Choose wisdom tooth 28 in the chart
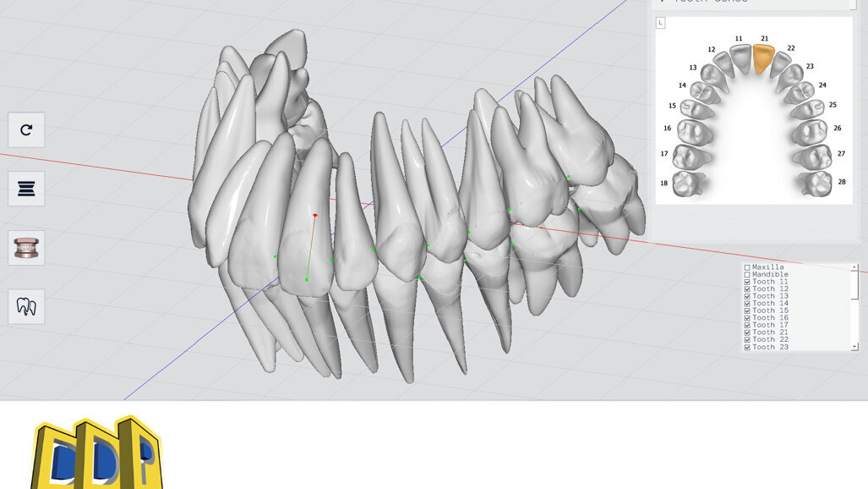This screenshot has height=489, width=868. click(816, 184)
